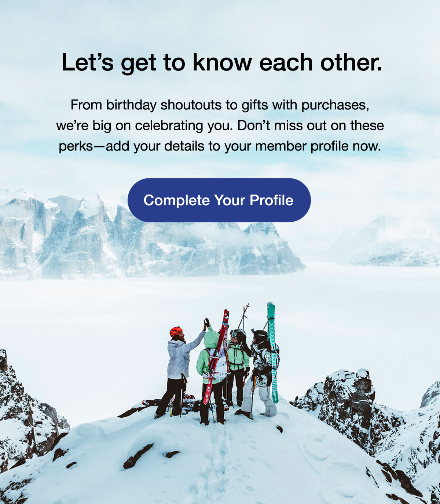Click the jagged mountain range on the left
Screen dimensions: 440x504
click(147, 235)
